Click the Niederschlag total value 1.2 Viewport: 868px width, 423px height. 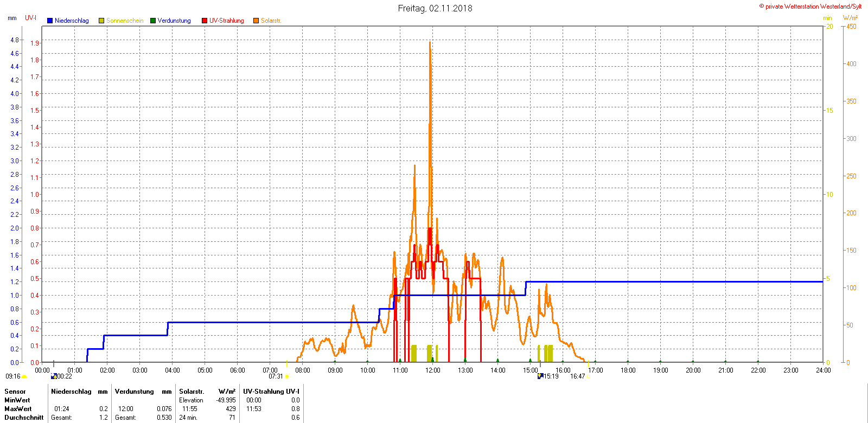104,418
